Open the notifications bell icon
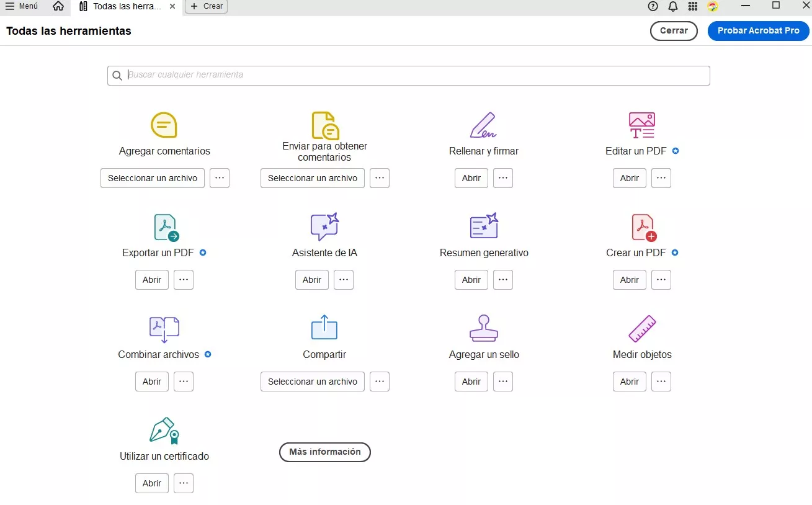Image resolution: width=812 pixels, height=505 pixels. point(673,6)
